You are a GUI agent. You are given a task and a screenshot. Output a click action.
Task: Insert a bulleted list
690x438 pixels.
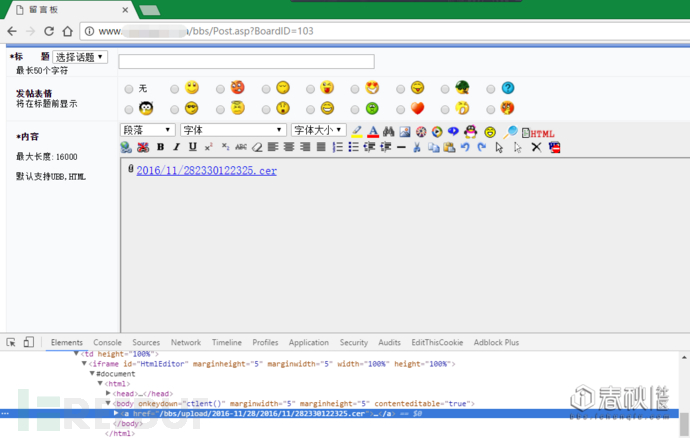click(353, 147)
